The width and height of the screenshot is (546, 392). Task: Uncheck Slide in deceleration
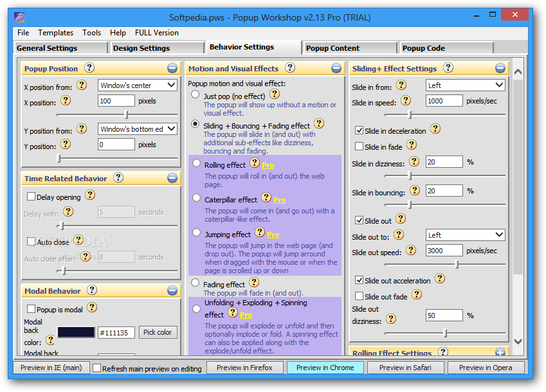(359, 130)
